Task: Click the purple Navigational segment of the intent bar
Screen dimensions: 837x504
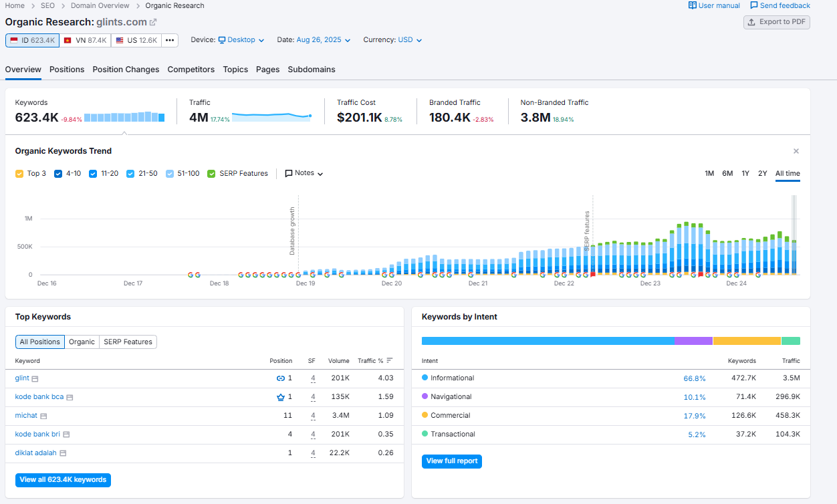Action: tap(695, 340)
